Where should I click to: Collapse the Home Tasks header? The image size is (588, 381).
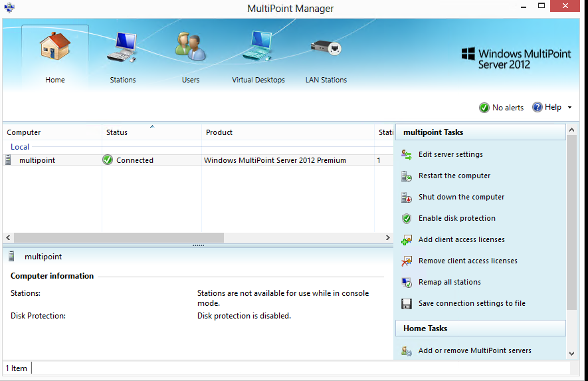480,328
